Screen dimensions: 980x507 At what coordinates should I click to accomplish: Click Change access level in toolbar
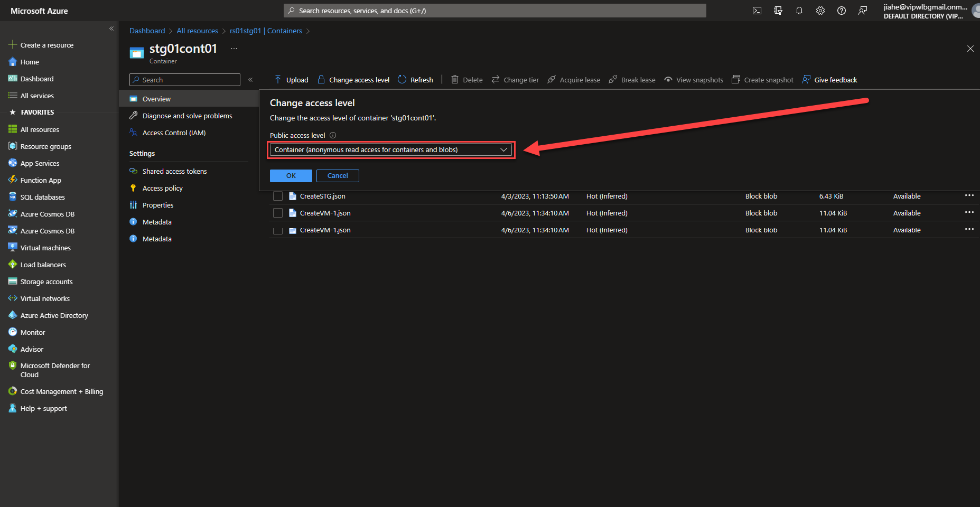pyautogui.click(x=353, y=80)
